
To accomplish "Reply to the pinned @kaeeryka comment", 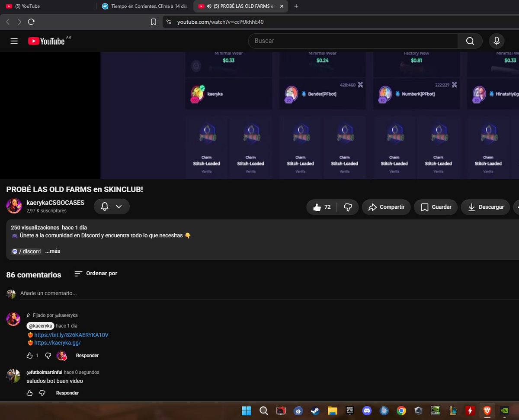I will [x=87, y=356].
